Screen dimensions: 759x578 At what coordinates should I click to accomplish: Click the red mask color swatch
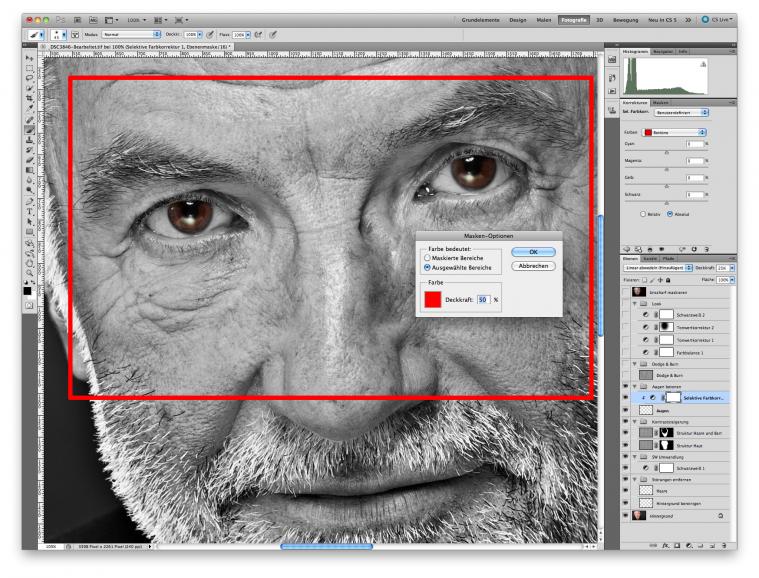pyautogui.click(x=433, y=299)
